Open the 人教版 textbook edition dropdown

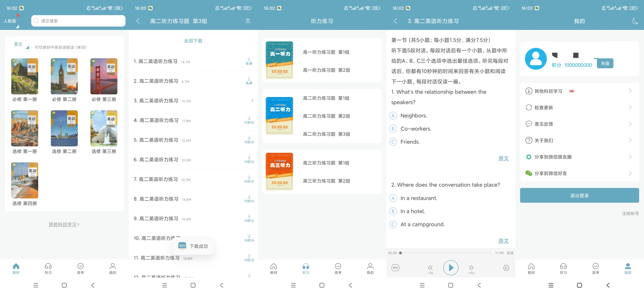(x=11, y=22)
